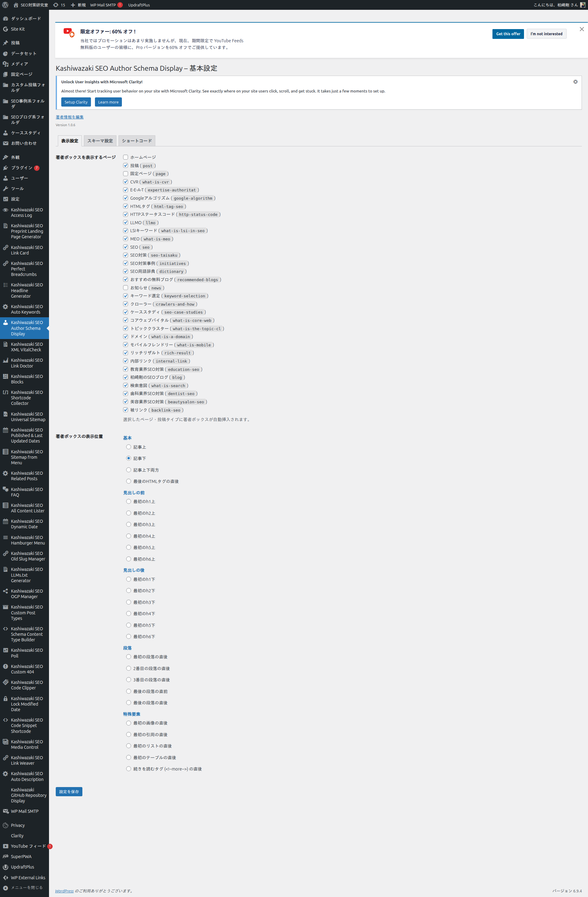Open the 新規 add-new menu in admin bar

78,5
